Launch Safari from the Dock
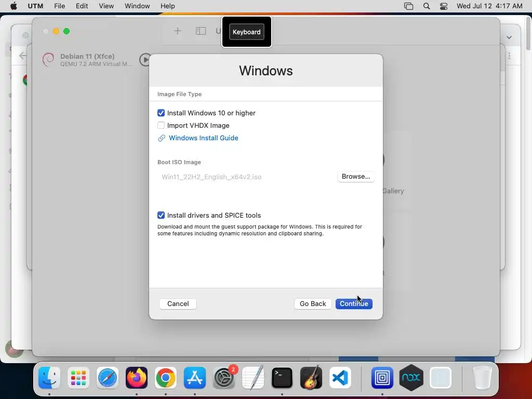The height and width of the screenshot is (399, 532). (x=108, y=378)
